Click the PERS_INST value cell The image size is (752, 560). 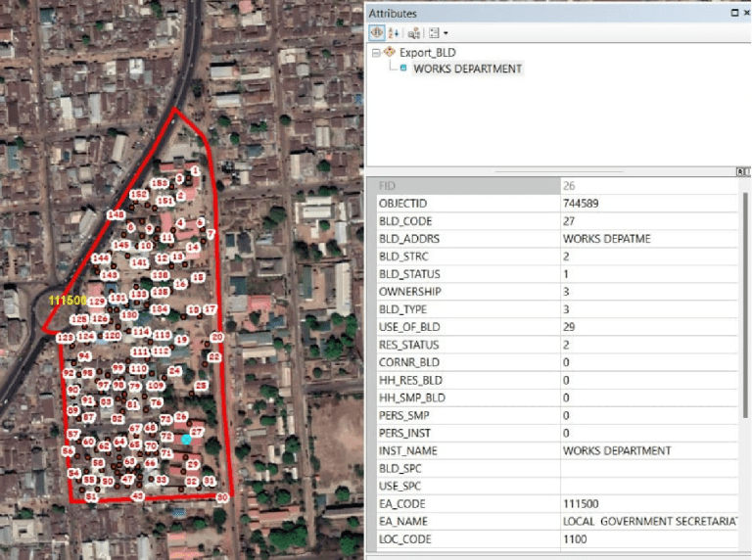click(x=649, y=433)
